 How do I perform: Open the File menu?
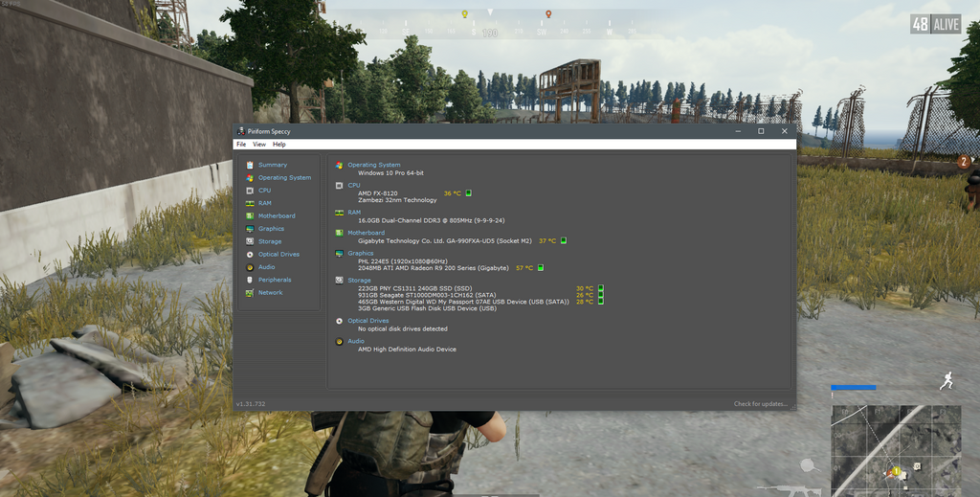click(241, 145)
